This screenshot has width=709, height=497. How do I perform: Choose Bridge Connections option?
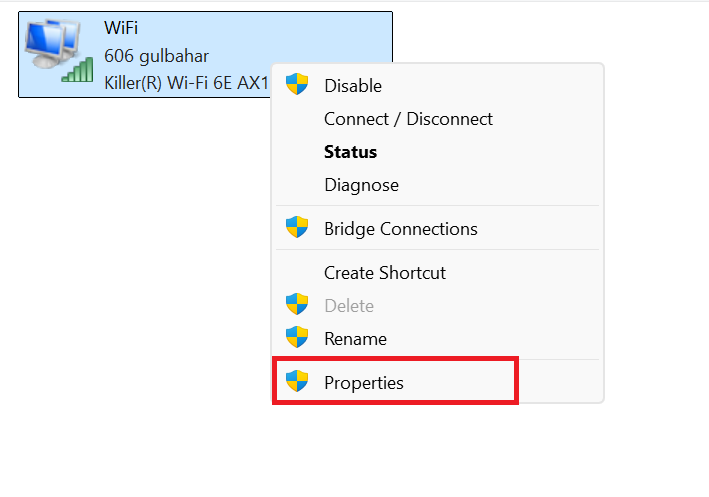point(400,229)
